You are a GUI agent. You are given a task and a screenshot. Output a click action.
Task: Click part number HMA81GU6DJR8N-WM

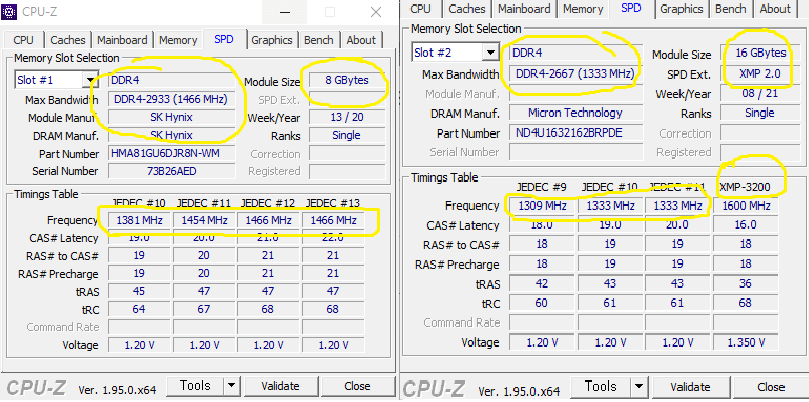tap(171, 153)
